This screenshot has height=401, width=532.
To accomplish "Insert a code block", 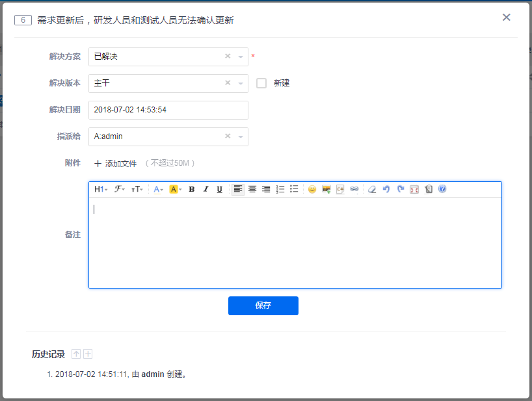I will pyautogui.click(x=340, y=189).
